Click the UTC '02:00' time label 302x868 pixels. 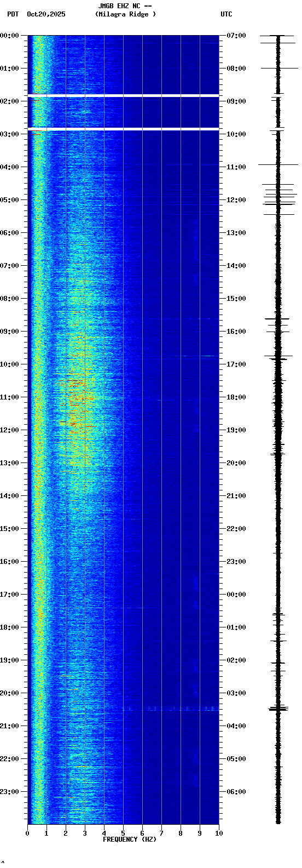236,660
